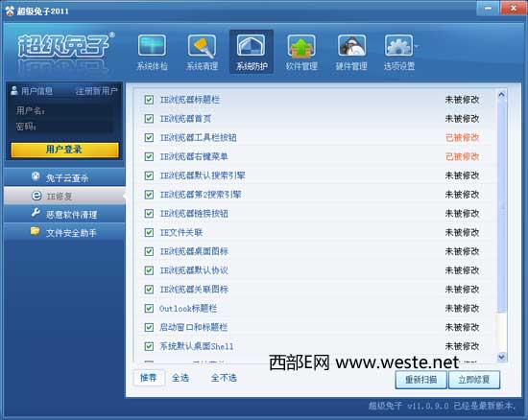Click the 兔子云查杀 sidebar icon
The image size is (528, 420).
pyautogui.click(x=36, y=176)
